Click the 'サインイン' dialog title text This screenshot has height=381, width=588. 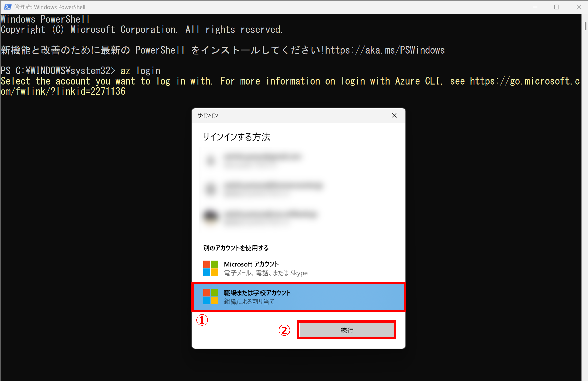click(x=208, y=115)
